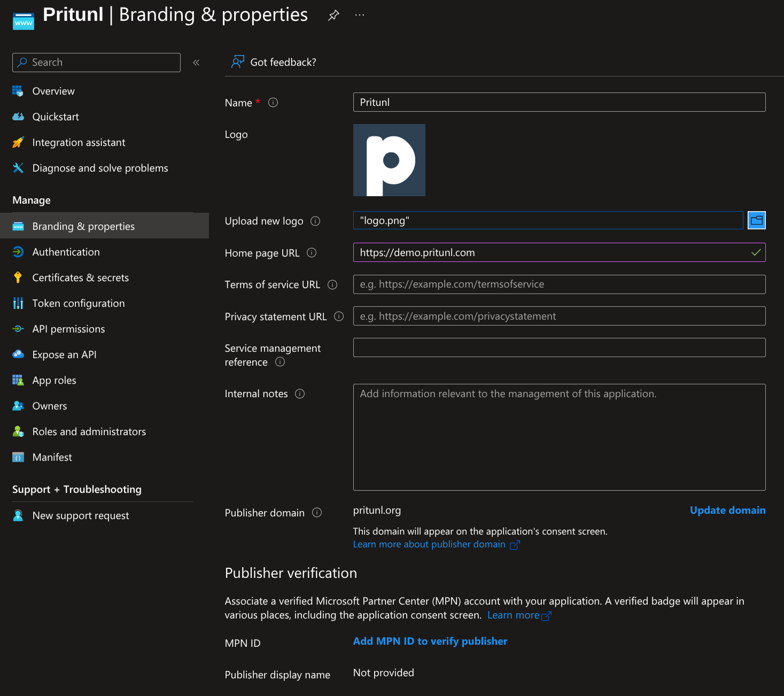Show info tooltip for Home page URL

[x=312, y=253]
